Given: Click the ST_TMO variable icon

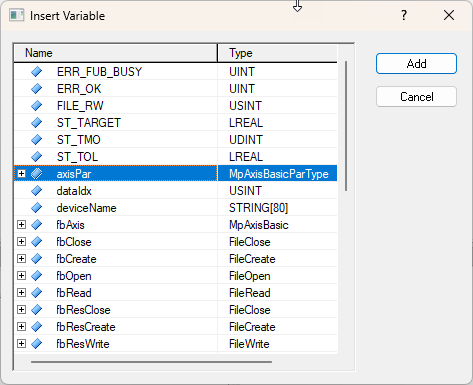Looking at the screenshot, I should coord(37,140).
